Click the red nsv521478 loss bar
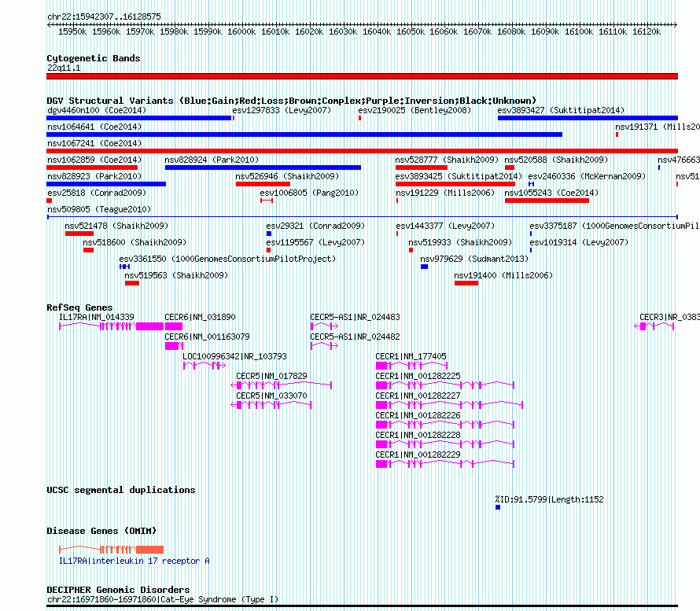Image resolution: width=700 pixels, height=611 pixels. [79, 234]
